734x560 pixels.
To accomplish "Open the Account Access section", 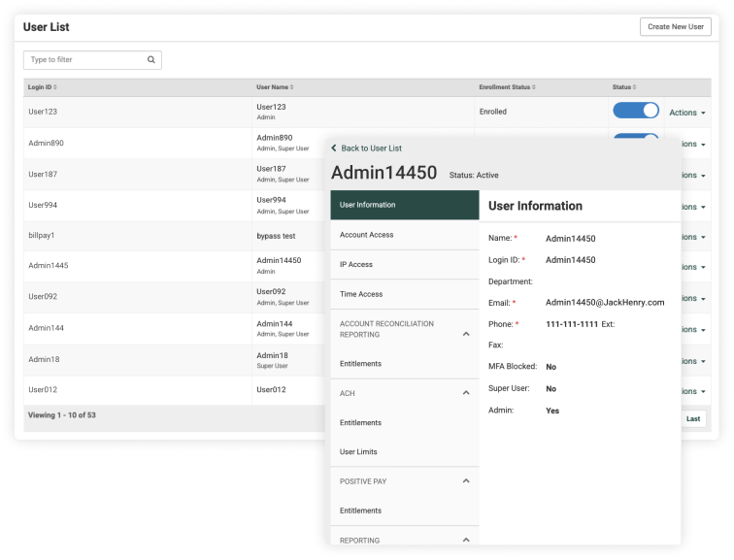I will click(404, 235).
